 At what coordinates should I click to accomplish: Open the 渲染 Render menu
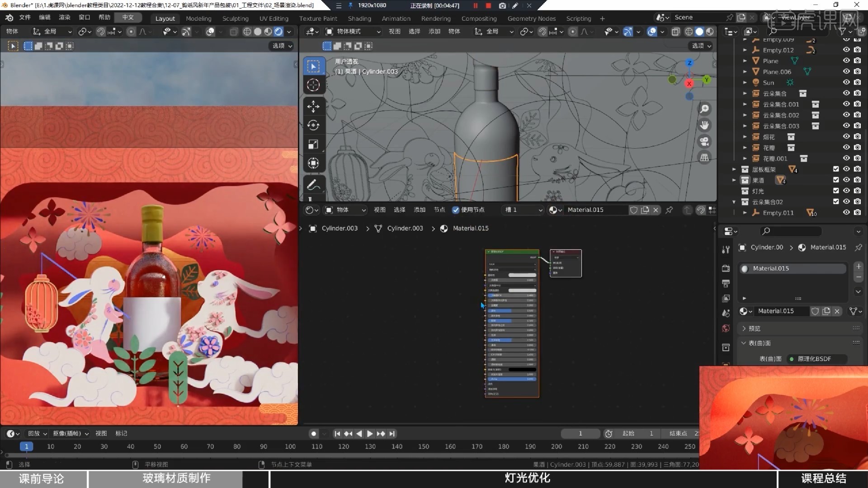[65, 17]
